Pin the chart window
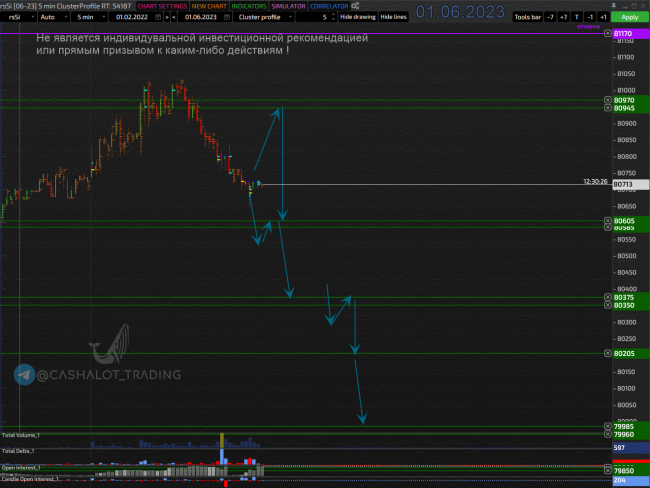This screenshot has width=650, height=488. point(614,5)
